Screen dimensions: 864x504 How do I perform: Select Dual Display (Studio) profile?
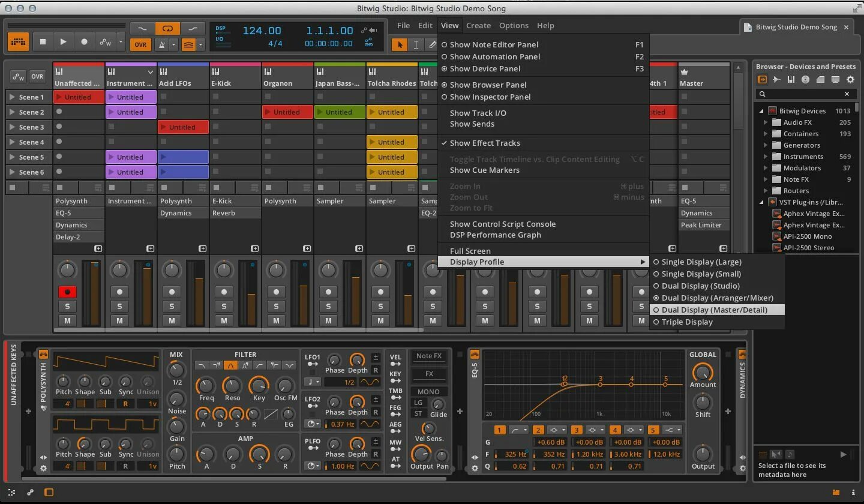[717, 286]
